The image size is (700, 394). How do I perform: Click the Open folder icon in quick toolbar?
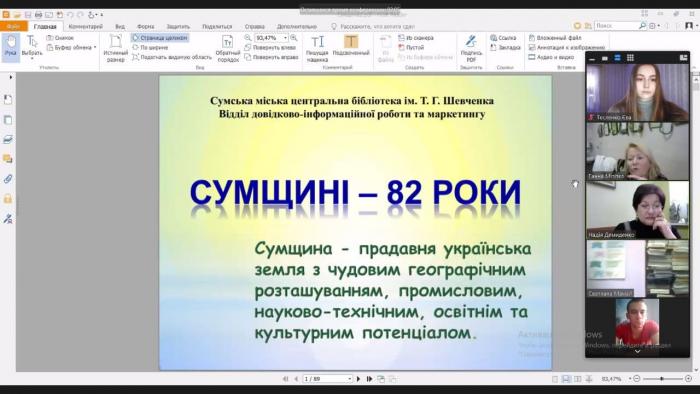click(17, 15)
